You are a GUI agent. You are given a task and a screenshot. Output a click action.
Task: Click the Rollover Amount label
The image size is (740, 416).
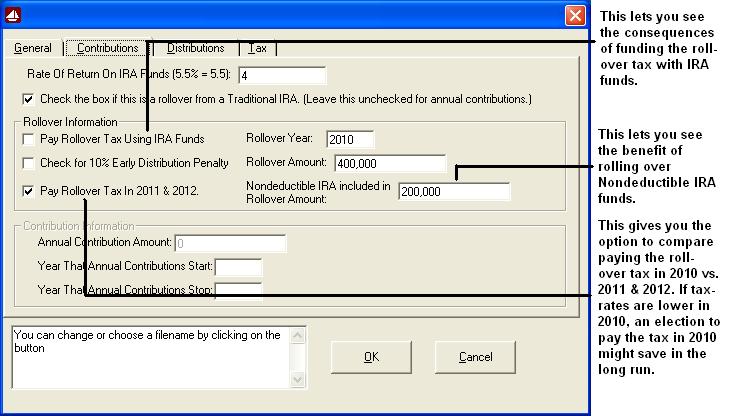click(x=286, y=162)
